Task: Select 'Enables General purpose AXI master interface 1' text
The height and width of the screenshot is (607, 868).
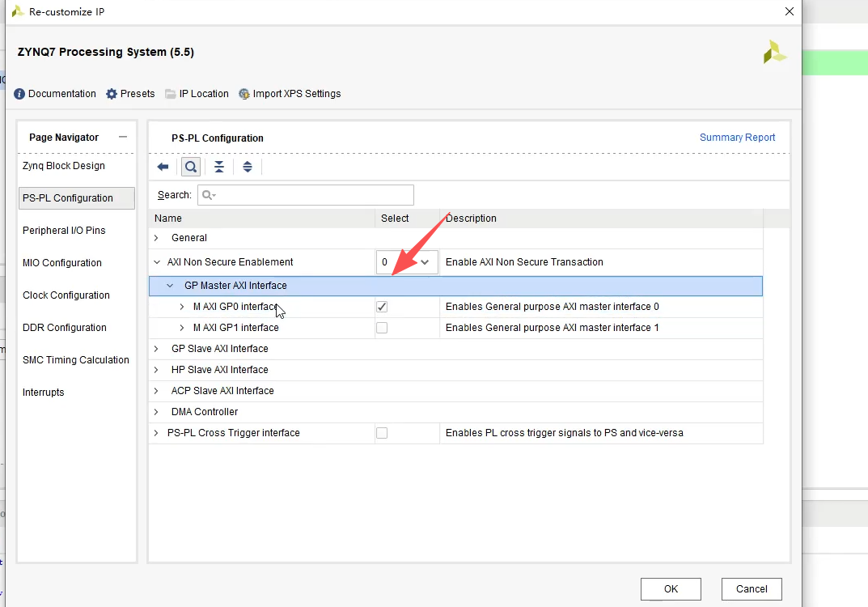Action: 553,327
